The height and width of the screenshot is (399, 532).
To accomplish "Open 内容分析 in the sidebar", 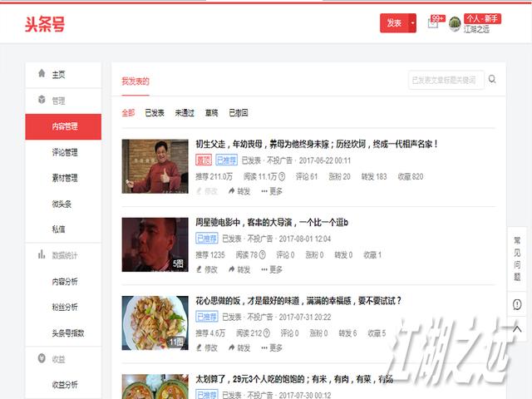I will pyautogui.click(x=63, y=281).
